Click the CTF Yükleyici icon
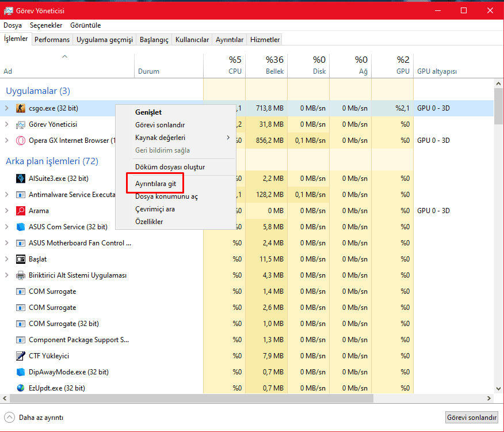Screen dimensions: 504x432 [x=20, y=356]
